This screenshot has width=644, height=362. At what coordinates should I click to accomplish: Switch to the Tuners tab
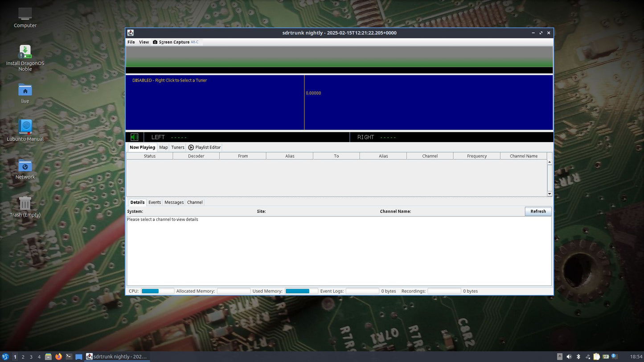[x=178, y=147]
